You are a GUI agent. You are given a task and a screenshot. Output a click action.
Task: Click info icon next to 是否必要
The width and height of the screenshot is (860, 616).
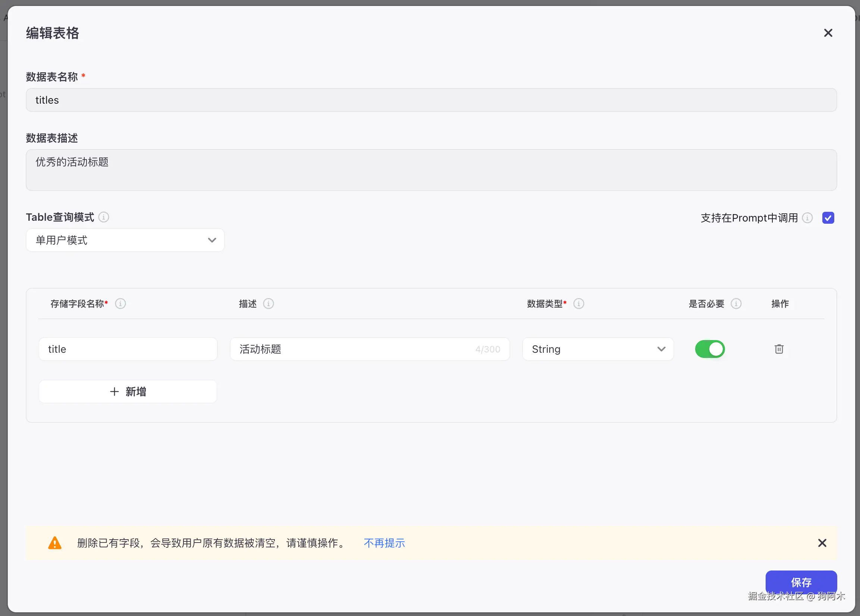736,304
